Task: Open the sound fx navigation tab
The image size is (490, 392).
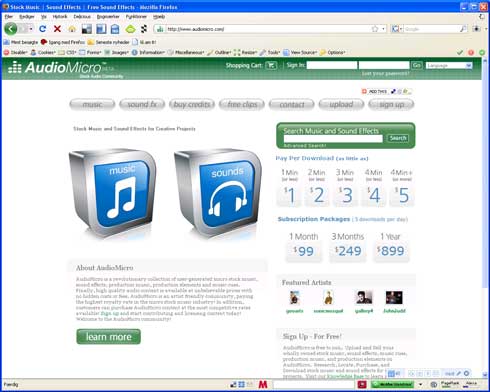Action: [x=142, y=104]
